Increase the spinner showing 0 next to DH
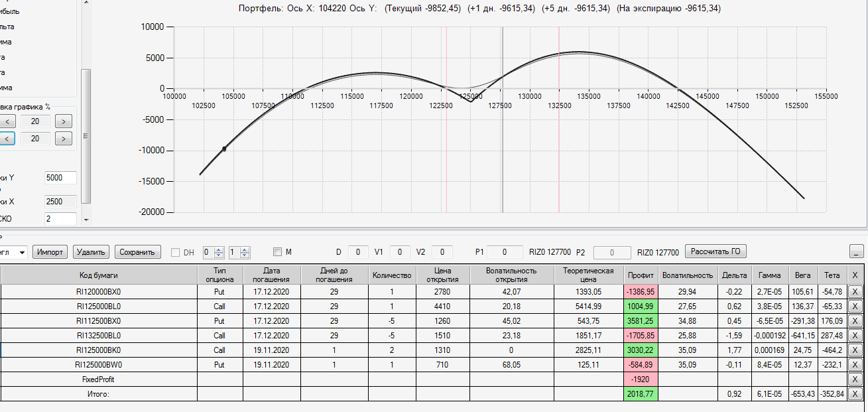868x412 pixels. click(x=219, y=249)
